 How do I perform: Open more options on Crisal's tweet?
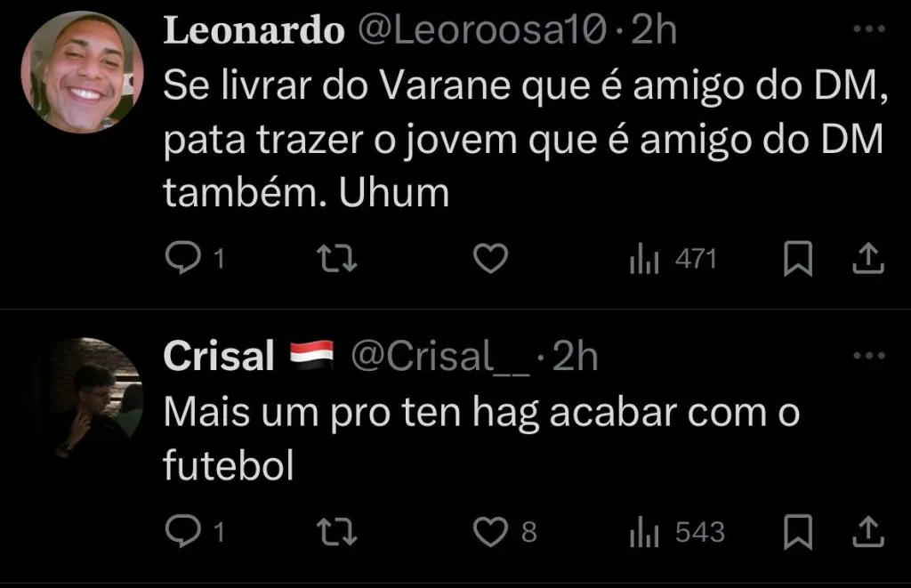point(864,356)
